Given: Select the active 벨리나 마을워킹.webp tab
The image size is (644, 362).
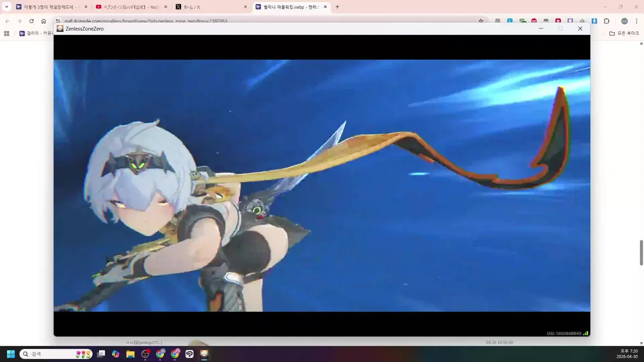Looking at the screenshot, I should pos(291,7).
